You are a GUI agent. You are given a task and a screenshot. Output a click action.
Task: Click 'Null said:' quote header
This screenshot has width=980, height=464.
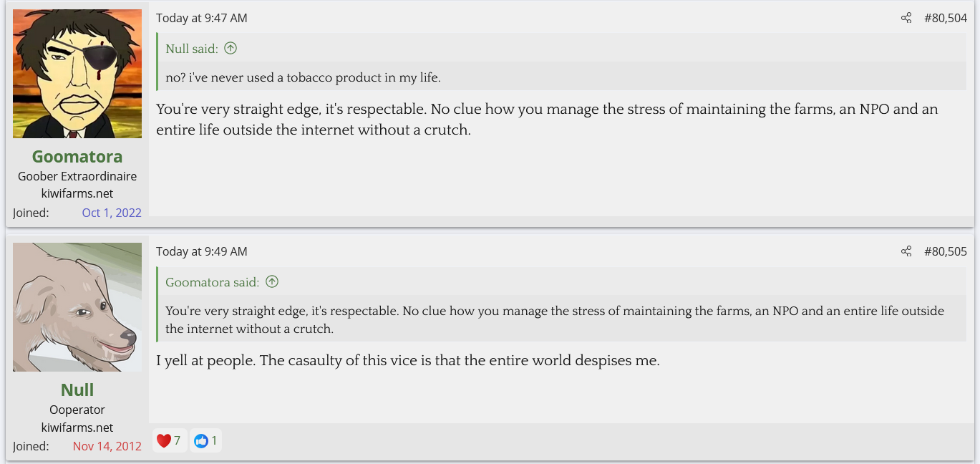192,49
